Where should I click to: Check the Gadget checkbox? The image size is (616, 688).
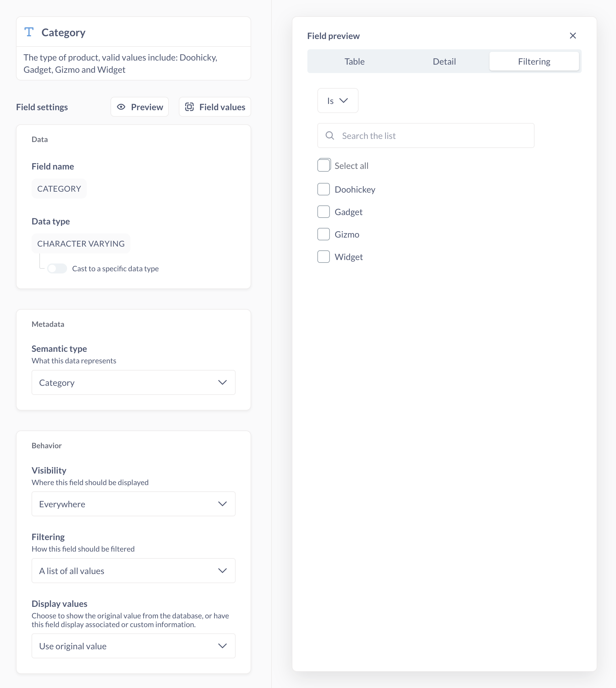click(324, 211)
